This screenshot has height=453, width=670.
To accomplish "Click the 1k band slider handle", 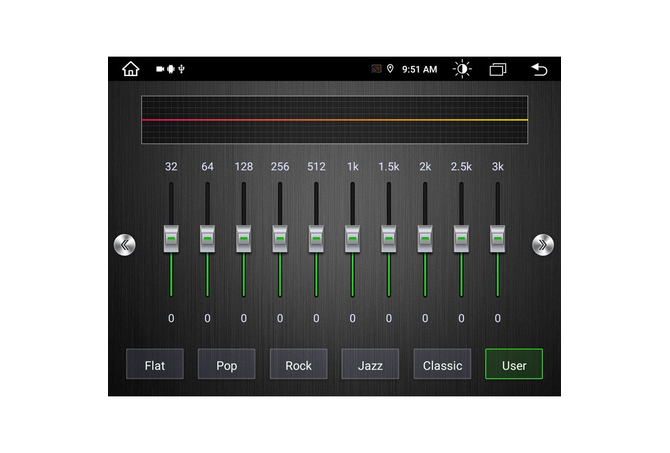I will coord(352,239).
